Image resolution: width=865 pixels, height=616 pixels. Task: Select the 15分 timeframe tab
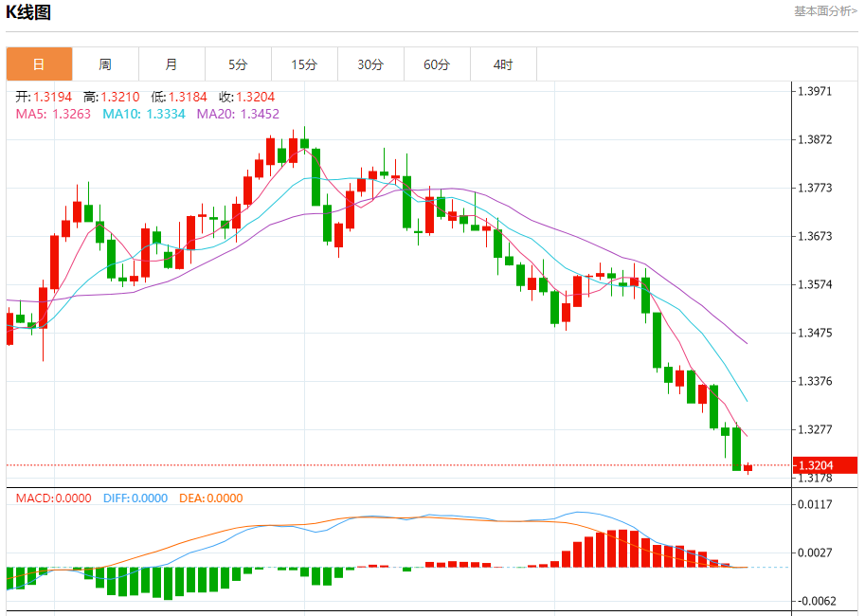pyautogui.click(x=304, y=64)
